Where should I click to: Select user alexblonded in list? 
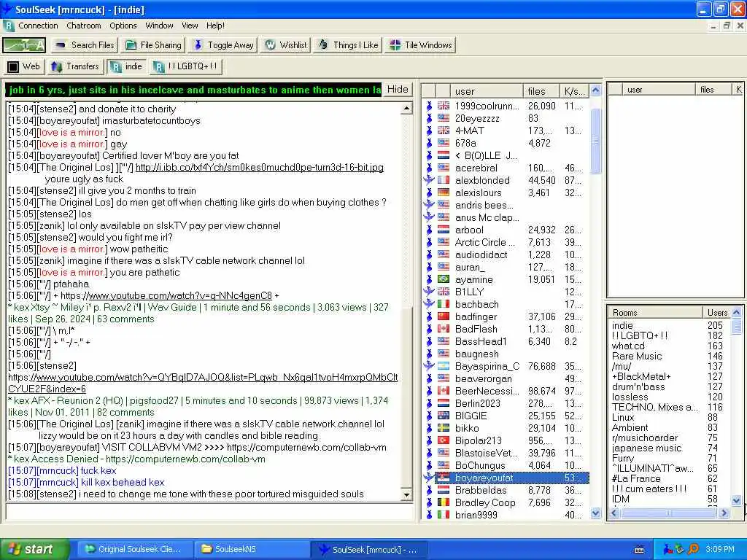(x=506, y=180)
